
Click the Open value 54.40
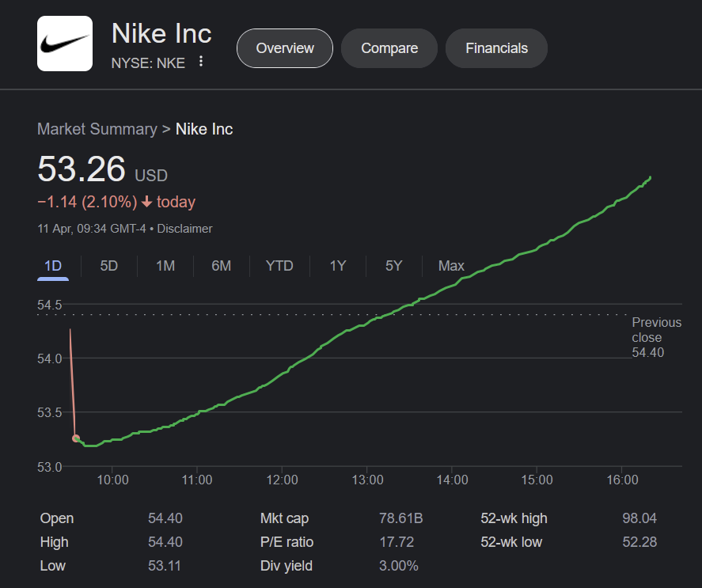click(165, 518)
